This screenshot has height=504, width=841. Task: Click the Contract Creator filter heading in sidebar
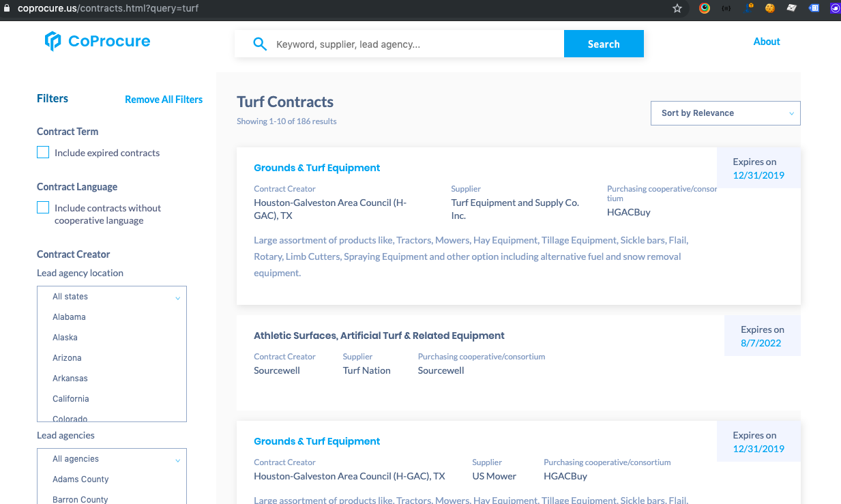[74, 254]
